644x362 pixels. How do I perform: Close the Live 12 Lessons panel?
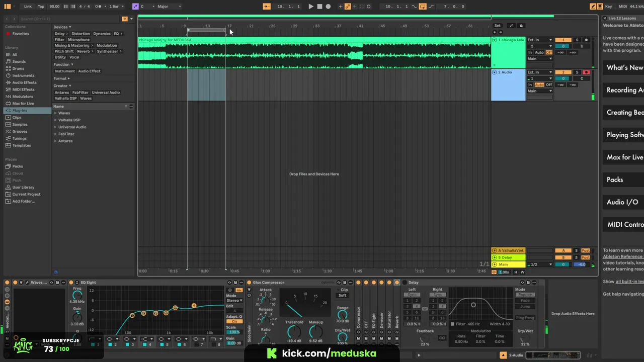pos(605,18)
